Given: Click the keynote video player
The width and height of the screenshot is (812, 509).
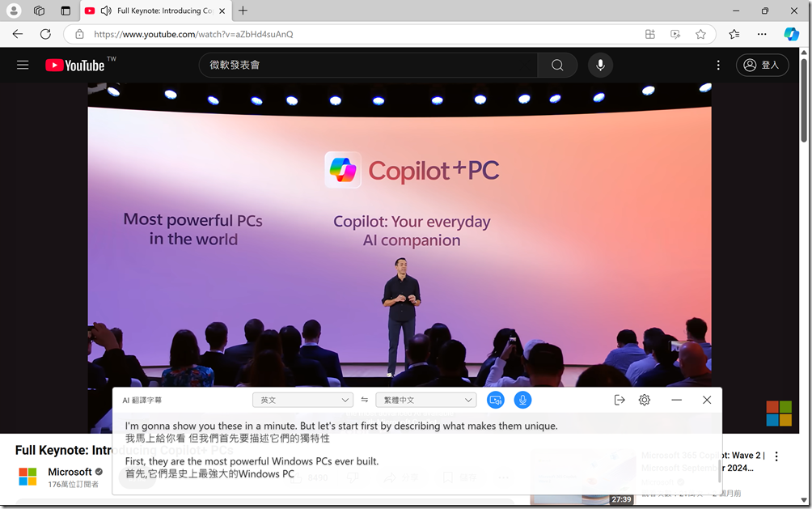Looking at the screenshot, I should click(400, 233).
